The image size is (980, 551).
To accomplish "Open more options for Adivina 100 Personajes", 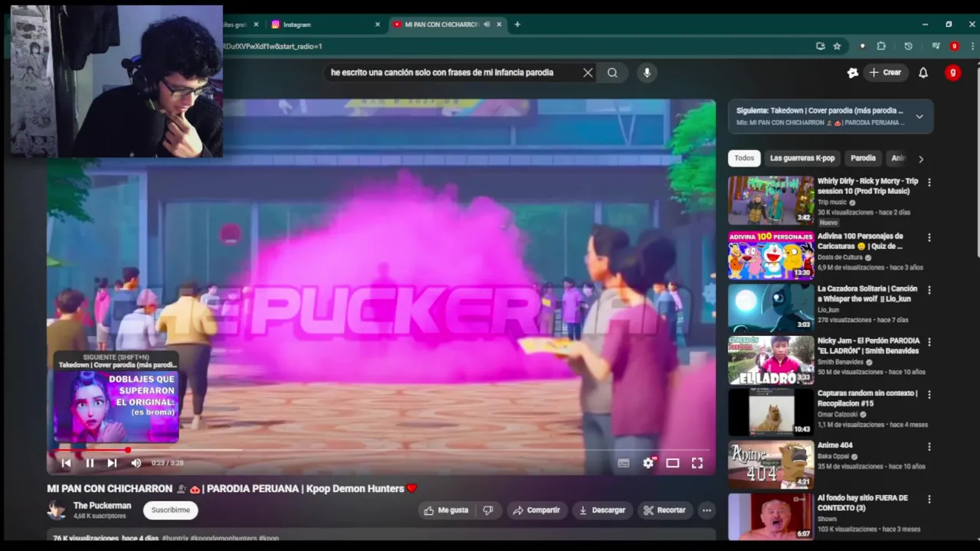I will pos(929,238).
